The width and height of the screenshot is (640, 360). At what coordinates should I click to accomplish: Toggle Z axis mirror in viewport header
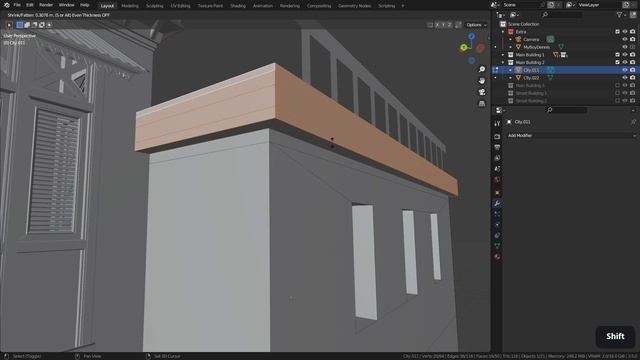(449, 25)
